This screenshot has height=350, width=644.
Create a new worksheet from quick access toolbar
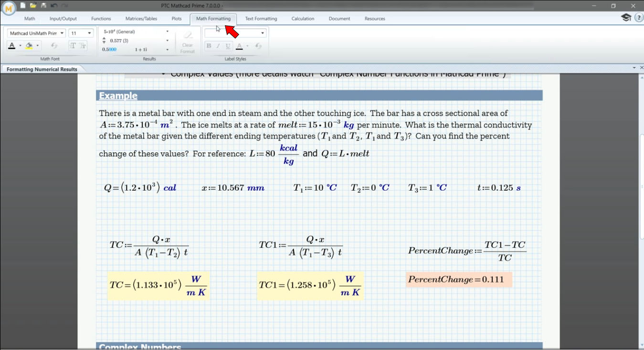[22, 5]
